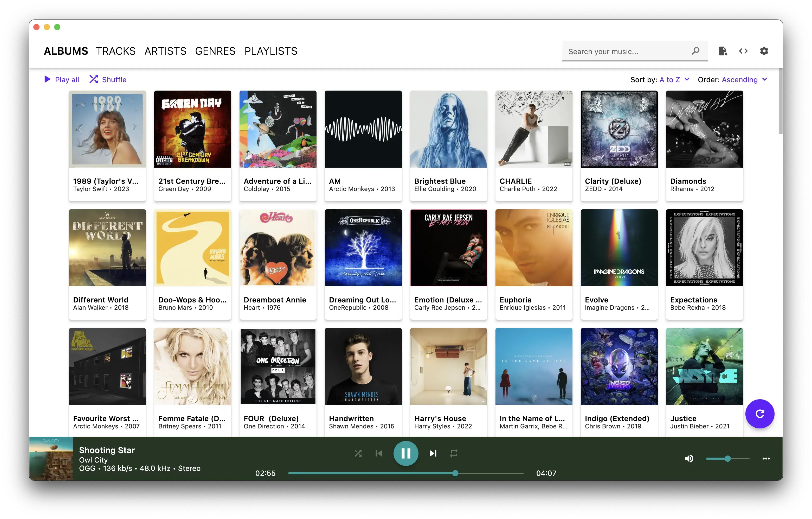Pause playback of Shooting Star
812x519 pixels.
pyautogui.click(x=406, y=453)
